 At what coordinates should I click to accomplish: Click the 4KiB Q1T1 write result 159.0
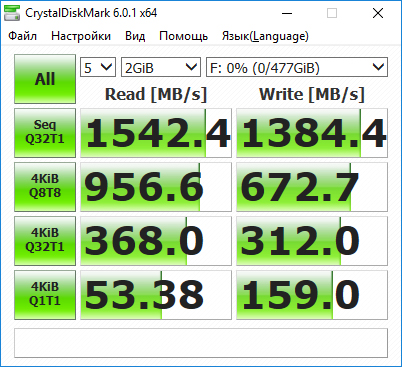pyautogui.click(x=312, y=295)
